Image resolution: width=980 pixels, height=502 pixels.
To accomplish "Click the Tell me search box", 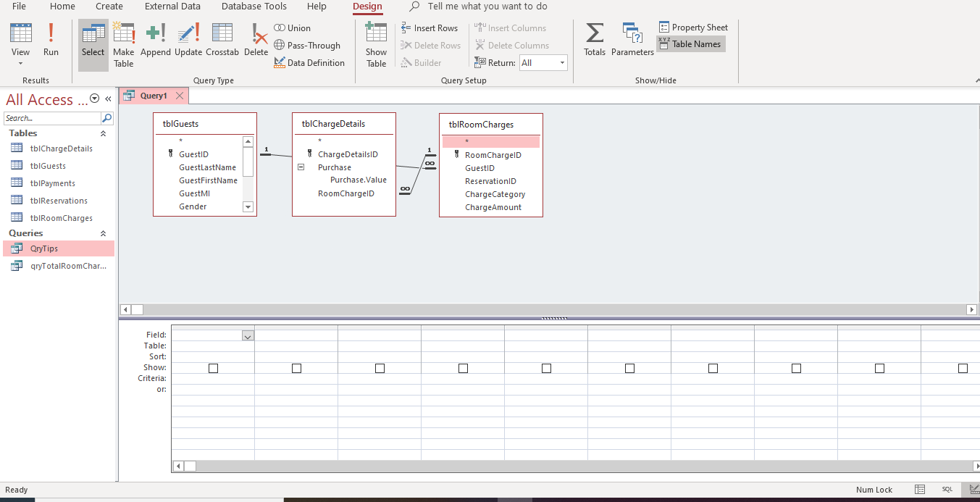I will pos(487,7).
